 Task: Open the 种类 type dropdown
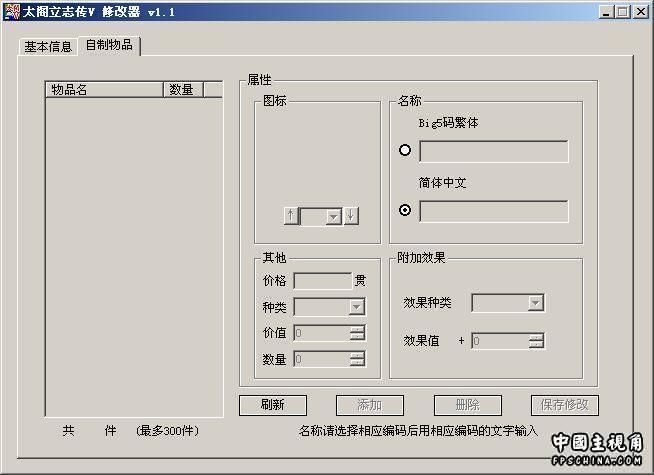357,307
